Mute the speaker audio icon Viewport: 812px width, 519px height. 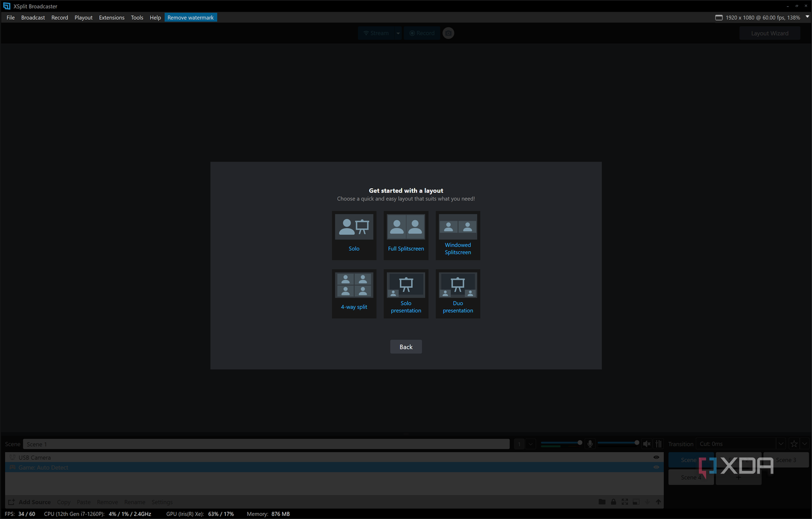point(647,444)
